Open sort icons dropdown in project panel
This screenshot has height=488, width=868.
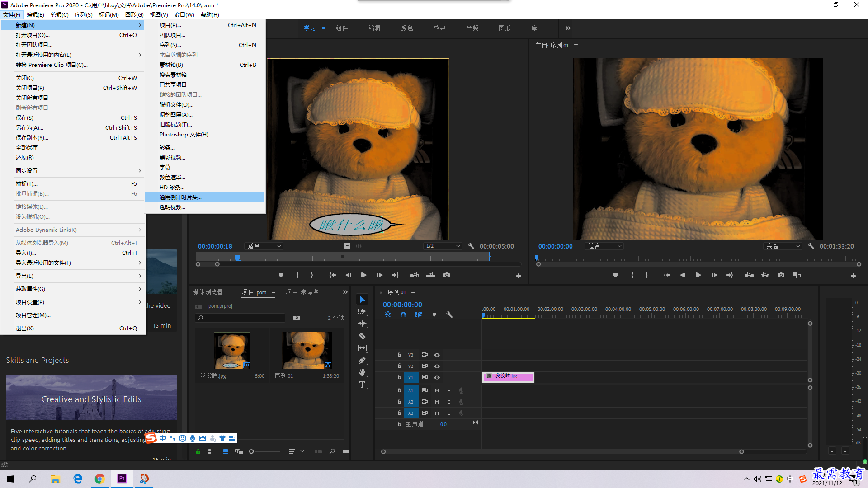[x=296, y=451]
